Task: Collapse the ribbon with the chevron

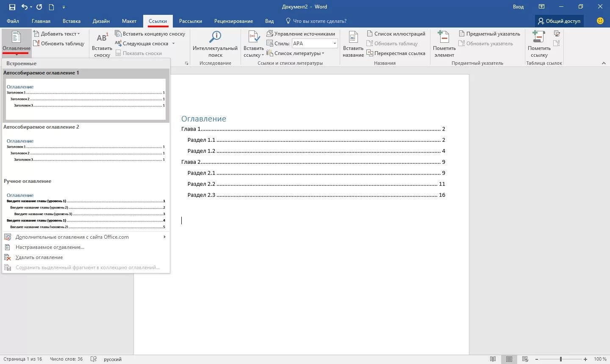Action: 604,63
